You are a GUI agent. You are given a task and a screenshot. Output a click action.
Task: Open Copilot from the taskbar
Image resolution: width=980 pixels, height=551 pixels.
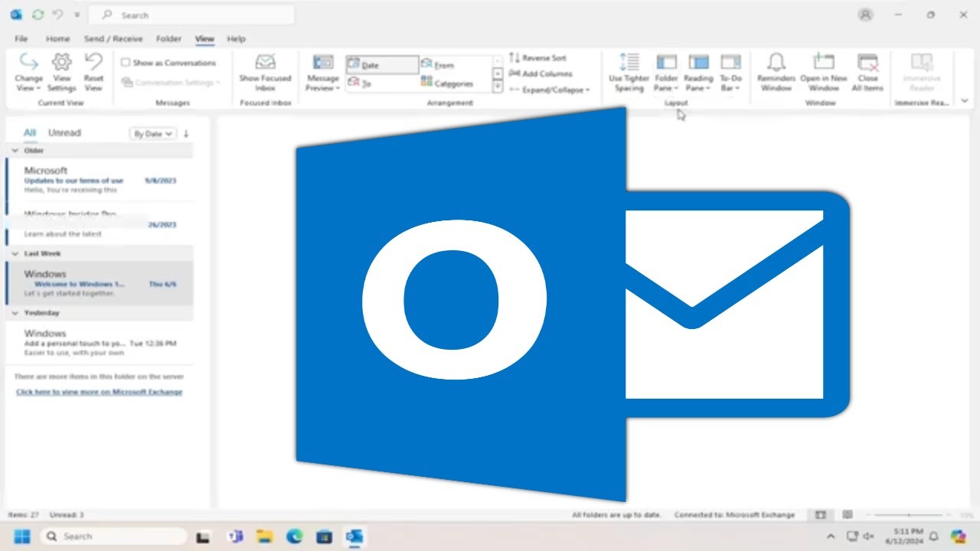point(959,536)
